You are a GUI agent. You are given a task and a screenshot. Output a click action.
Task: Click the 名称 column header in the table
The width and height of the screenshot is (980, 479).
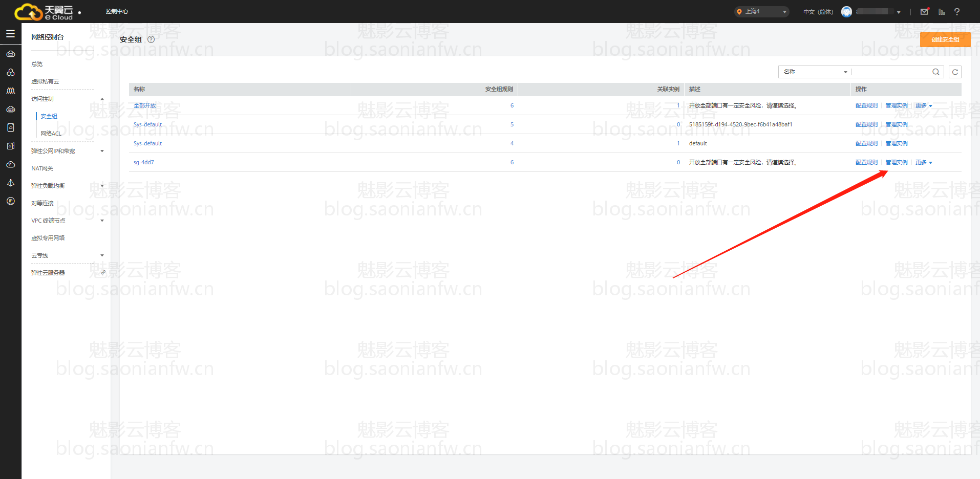click(x=139, y=89)
